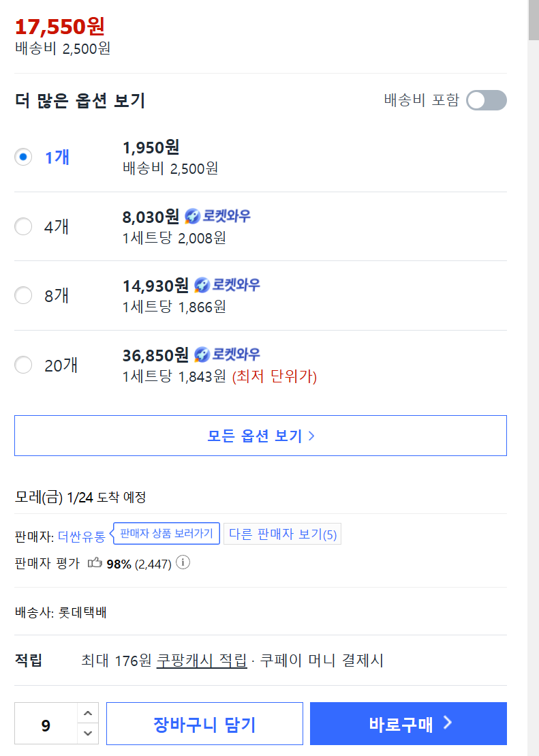Open 판매자 상품 보러가기
This screenshot has height=756, width=539.
tap(166, 533)
